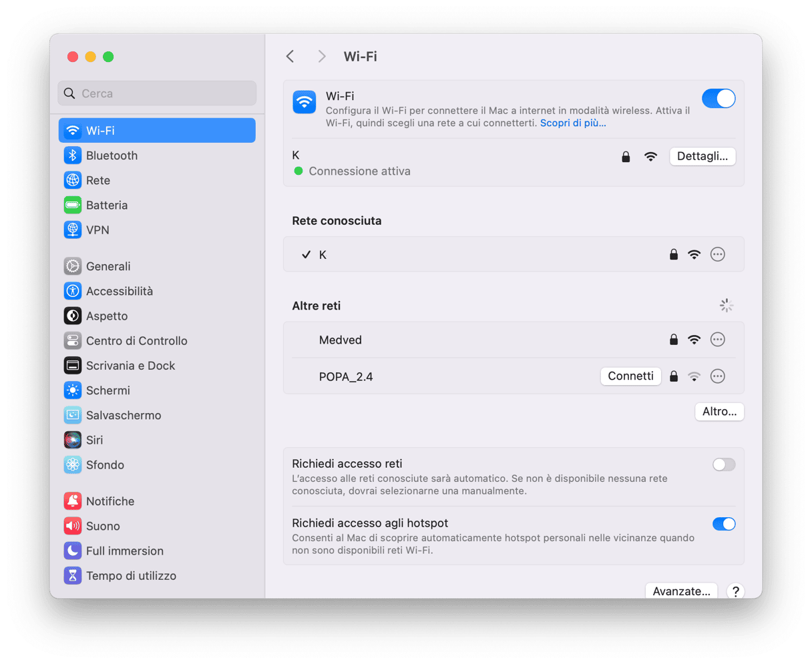Go to VPN settings
The height and width of the screenshot is (664, 812).
[x=157, y=230]
